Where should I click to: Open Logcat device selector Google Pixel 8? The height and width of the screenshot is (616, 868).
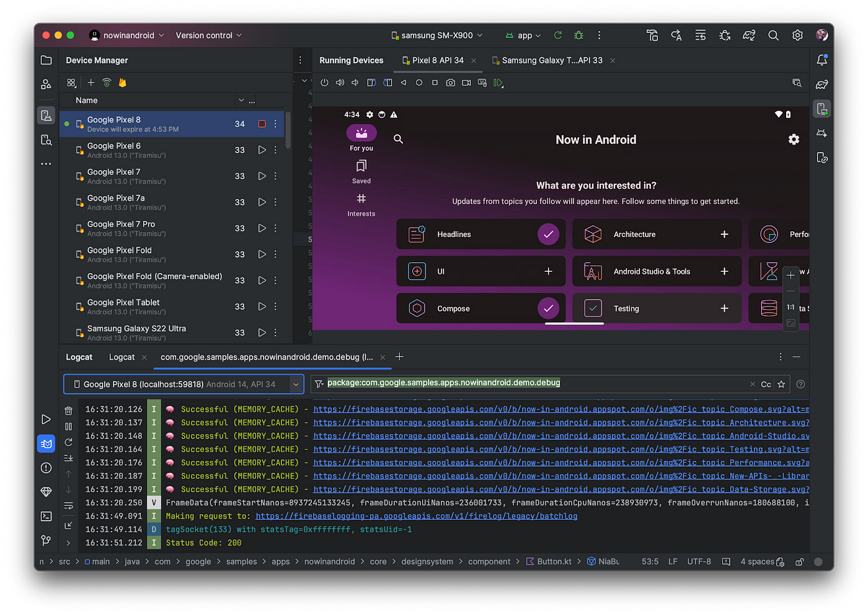pyautogui.click(x=184, y=385)
